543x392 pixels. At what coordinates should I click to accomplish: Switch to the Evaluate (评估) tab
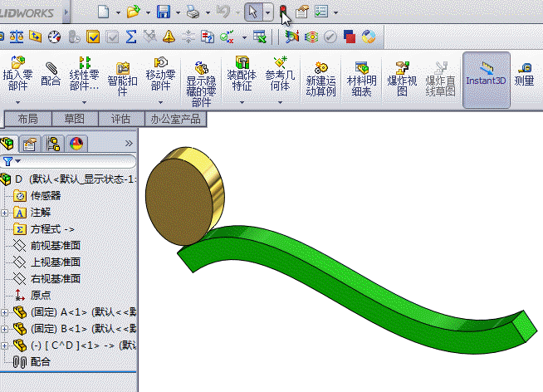(121, 119)
